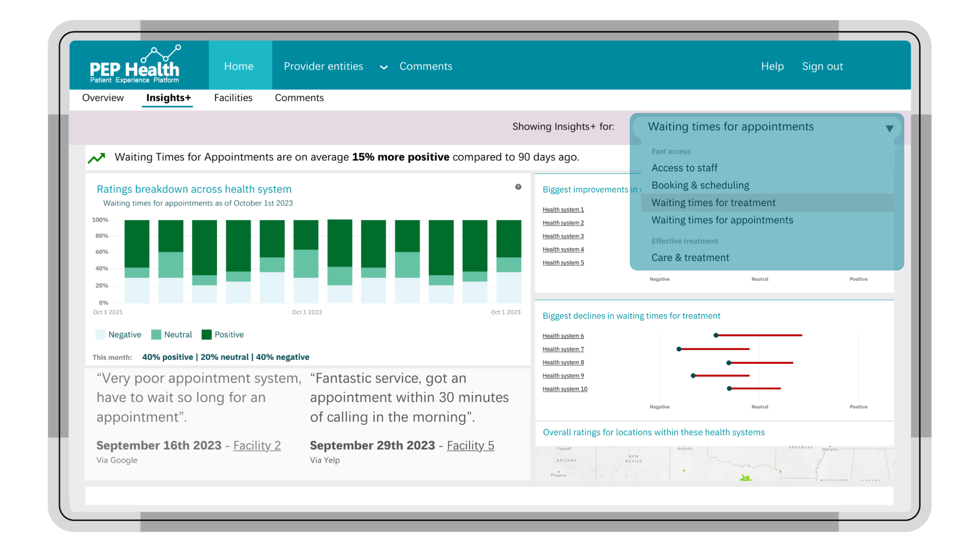Click Home in the top navigation
980x551 pixels.
239,66
